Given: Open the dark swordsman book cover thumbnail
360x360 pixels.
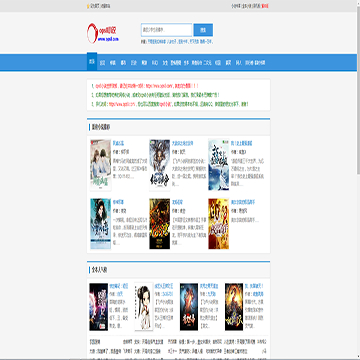Looking at the screenshot, I should tap(160, 165).
